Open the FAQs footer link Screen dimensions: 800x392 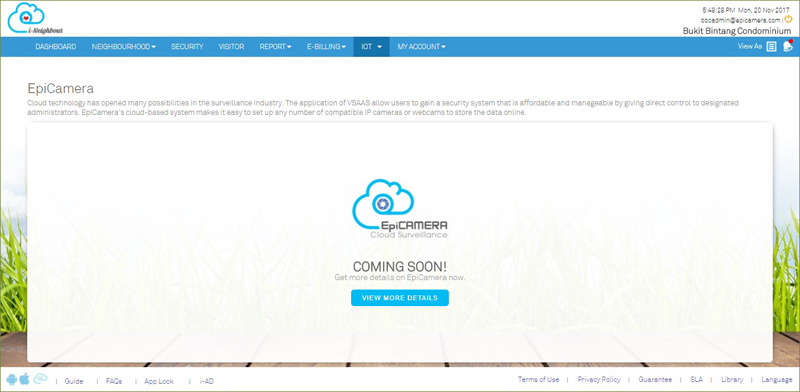pos(114,381)
